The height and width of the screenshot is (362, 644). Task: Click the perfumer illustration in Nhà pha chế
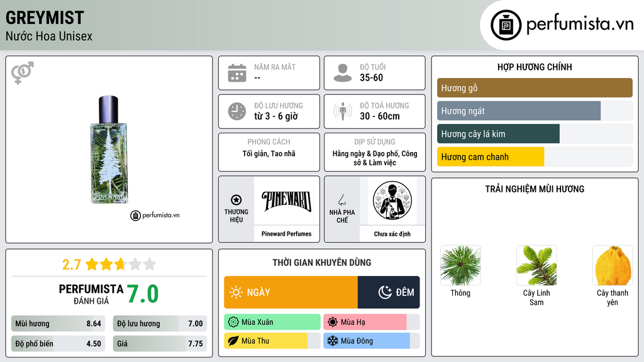[x=392, y=200]
